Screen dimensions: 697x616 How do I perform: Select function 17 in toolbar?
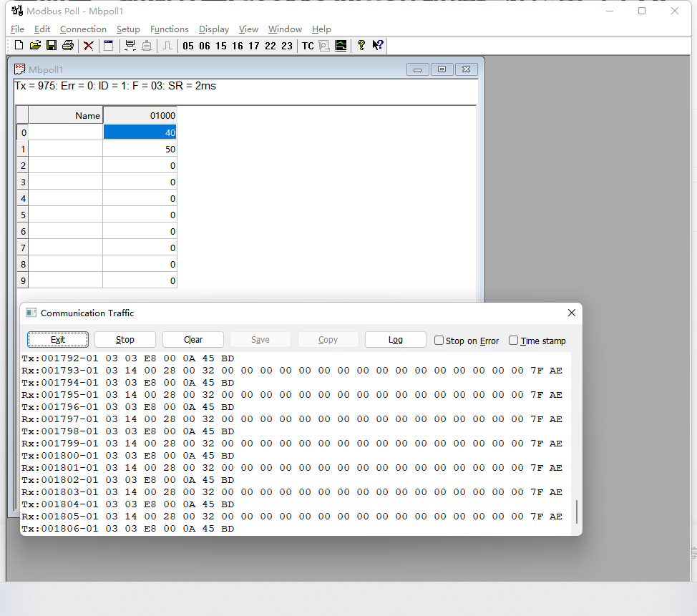click(x=254, y=46)
